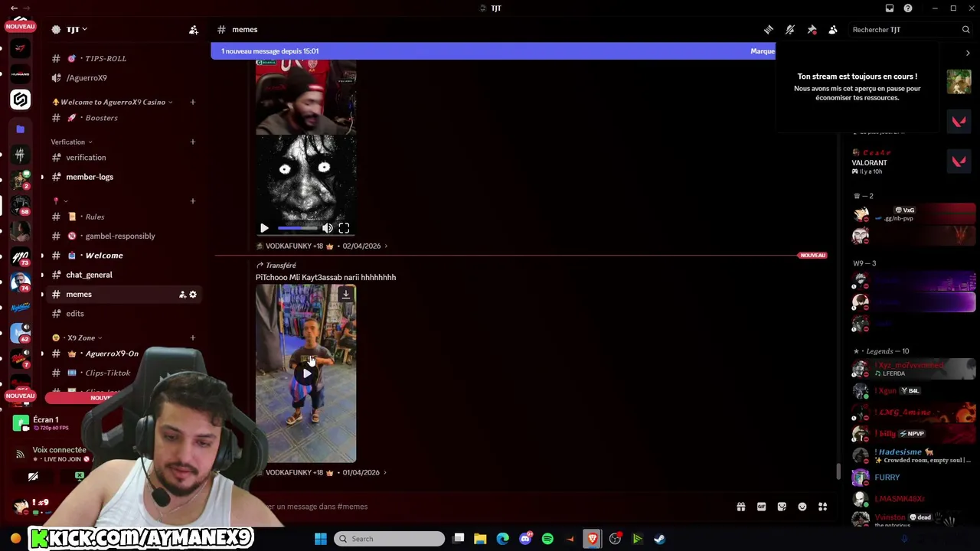Open the apps launcher icon
The image size is (980, 551).
point(823,507)
